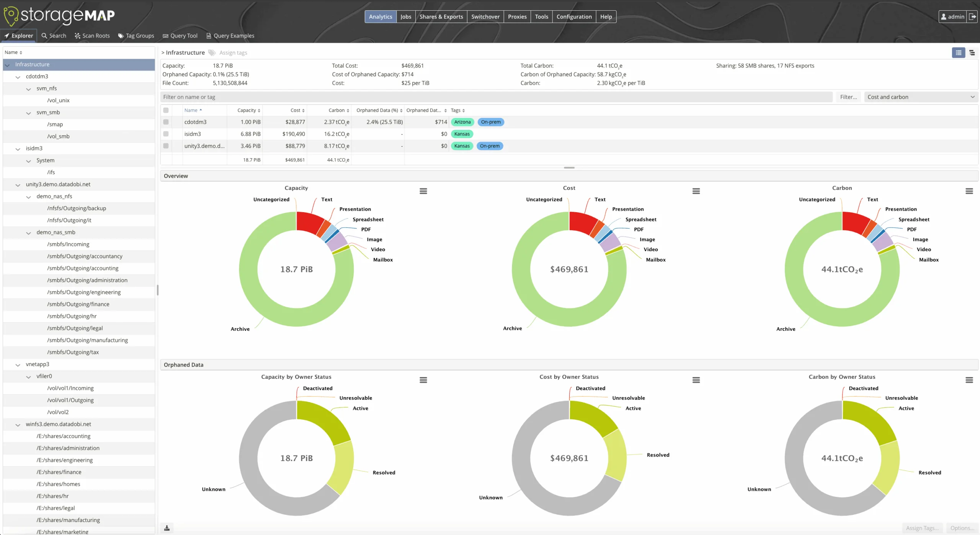Click the Assign Tags button
This screenshot has height=535, width=980.
(x=923, y=528)
